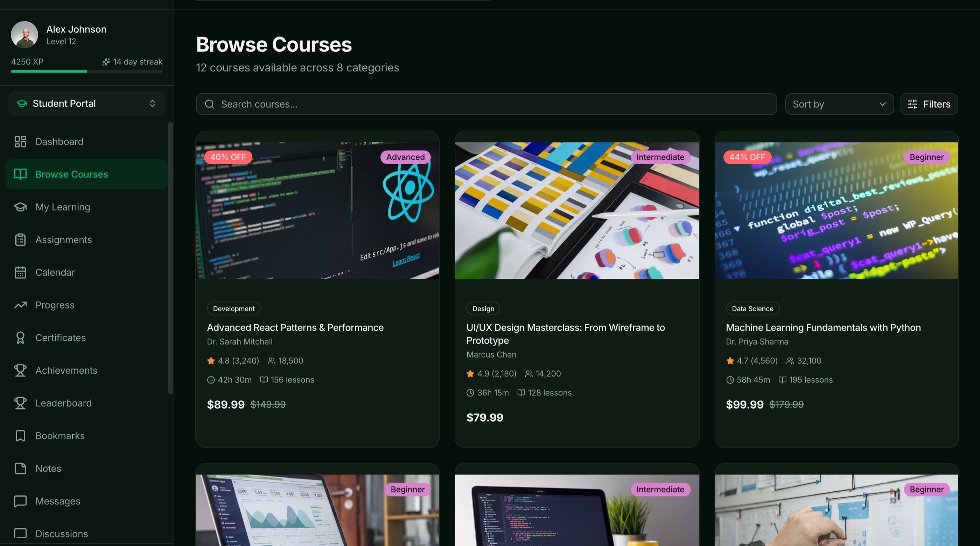The width and height of the screenshot is (980, 546).
Task: Open My Learning page
Action: click(87, 207)
